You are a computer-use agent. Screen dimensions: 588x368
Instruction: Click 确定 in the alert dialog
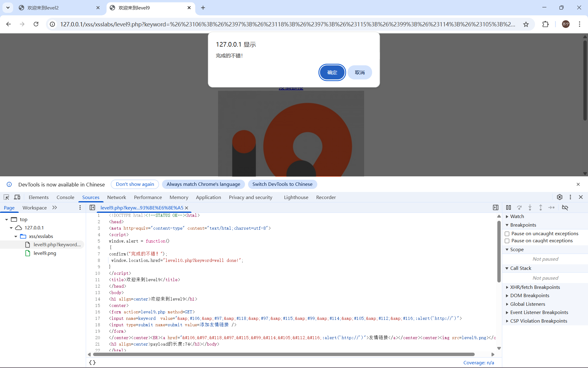click(x=332, y=72)
